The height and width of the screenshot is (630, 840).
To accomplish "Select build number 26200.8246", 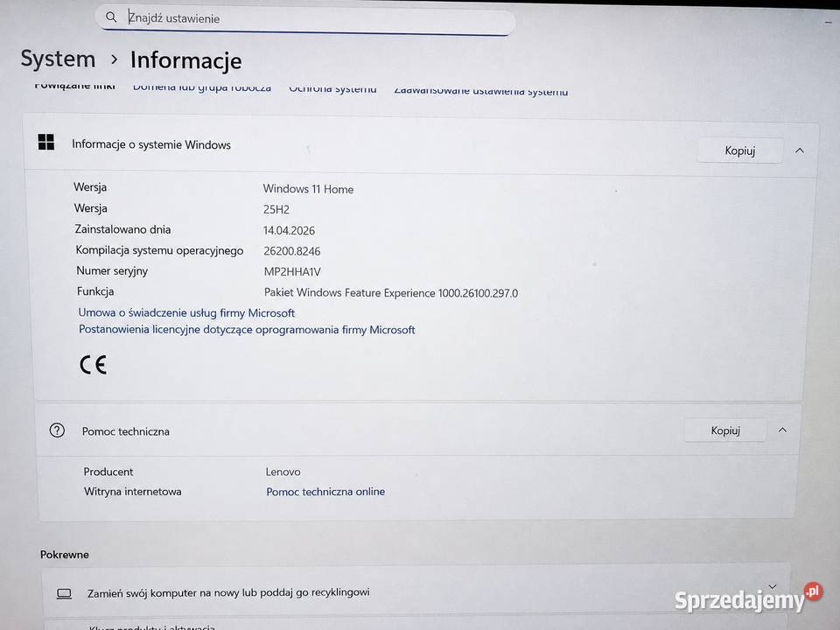I will 292,251.
